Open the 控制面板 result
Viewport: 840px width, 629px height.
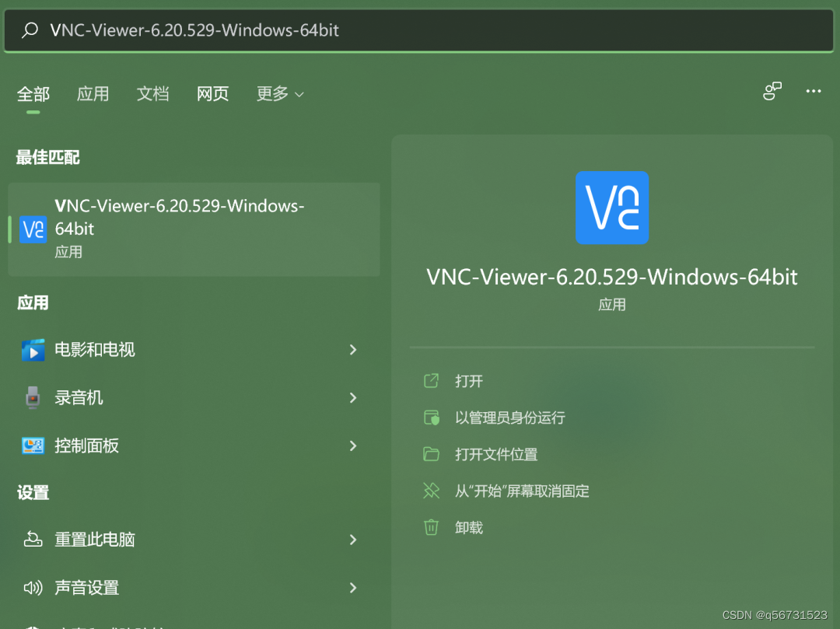click(194, 446)
